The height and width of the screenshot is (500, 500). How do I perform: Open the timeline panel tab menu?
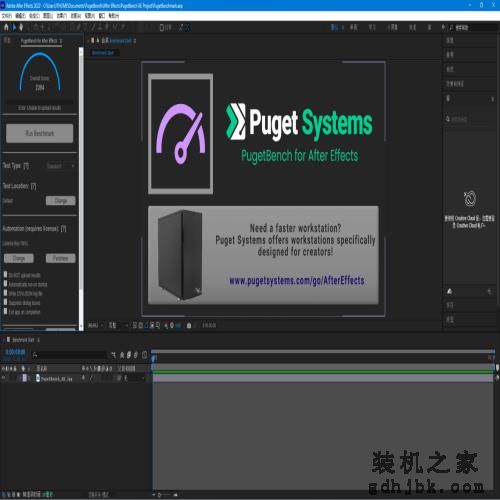click(x=38, y=340)
